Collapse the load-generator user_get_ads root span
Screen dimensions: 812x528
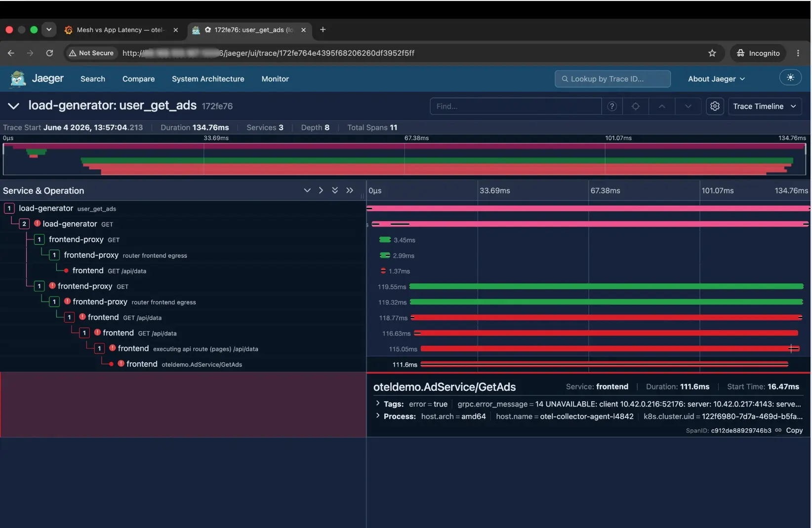point(9,208)
